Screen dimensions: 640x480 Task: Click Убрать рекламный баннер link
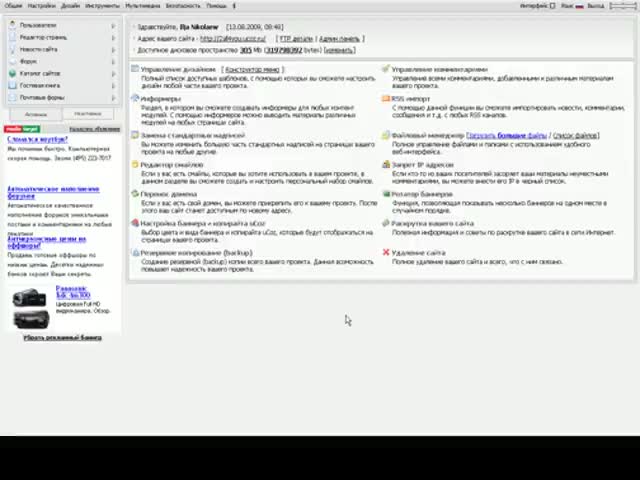[x=62, y=338]
